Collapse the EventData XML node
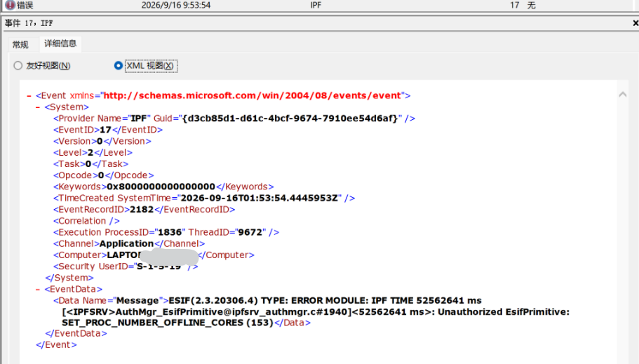 coord(38,290)
